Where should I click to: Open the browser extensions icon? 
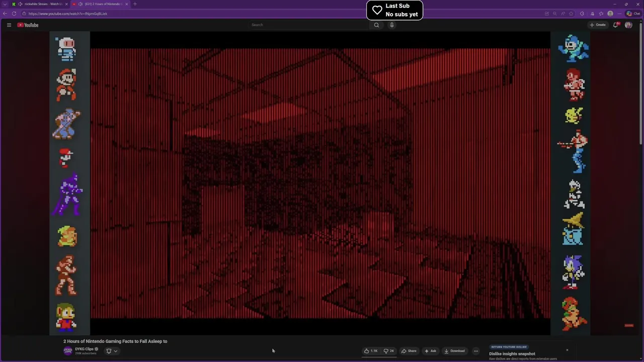tap(582, 14)
